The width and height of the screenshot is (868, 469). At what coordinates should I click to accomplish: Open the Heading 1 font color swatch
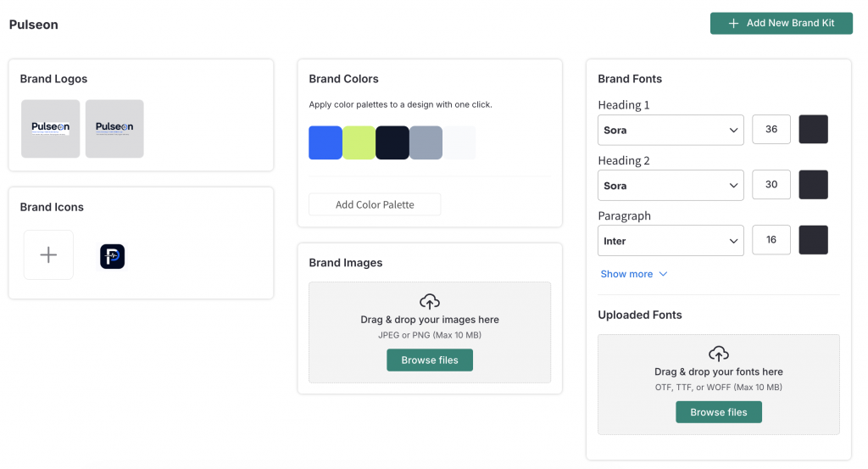[813, 129]
